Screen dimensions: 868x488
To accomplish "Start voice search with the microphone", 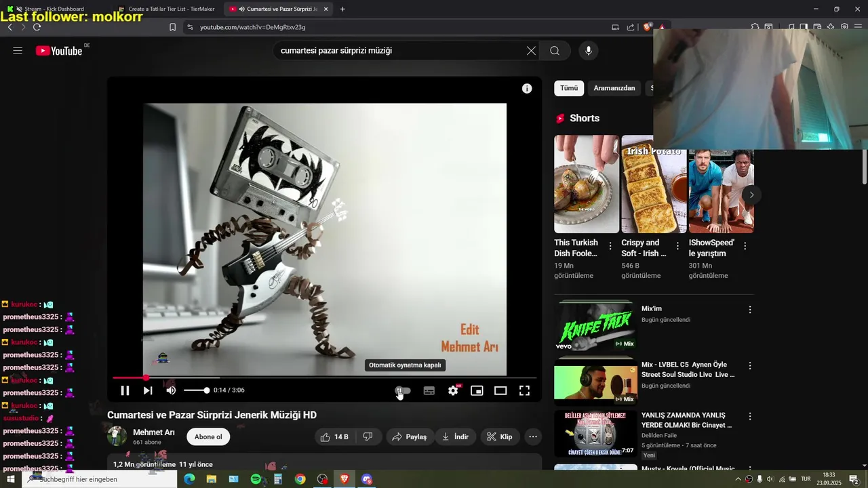I will point(589,51).
